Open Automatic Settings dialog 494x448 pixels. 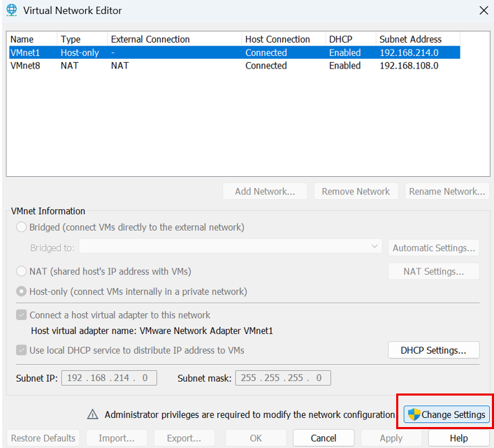click(434, 247)
